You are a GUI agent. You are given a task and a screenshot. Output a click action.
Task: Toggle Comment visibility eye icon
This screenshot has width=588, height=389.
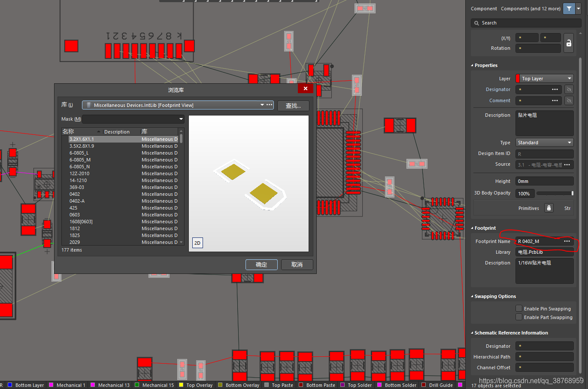point(569,100)
